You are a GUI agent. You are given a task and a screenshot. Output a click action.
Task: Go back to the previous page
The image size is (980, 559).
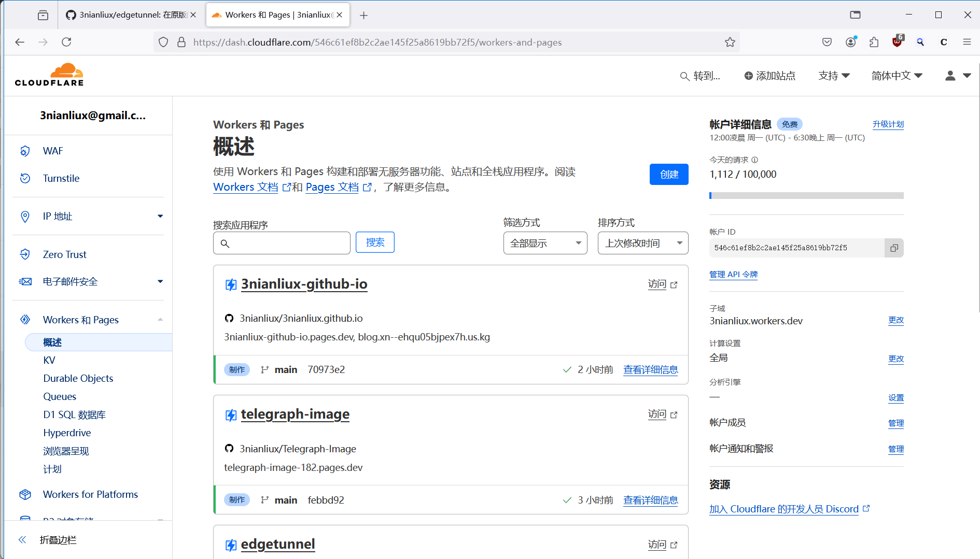(20, 42)
